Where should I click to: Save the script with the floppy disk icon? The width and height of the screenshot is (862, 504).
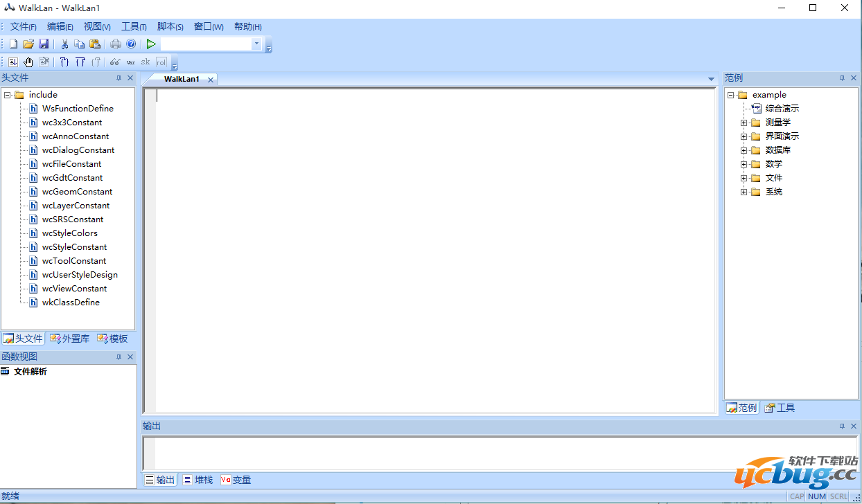click(43, 44)
